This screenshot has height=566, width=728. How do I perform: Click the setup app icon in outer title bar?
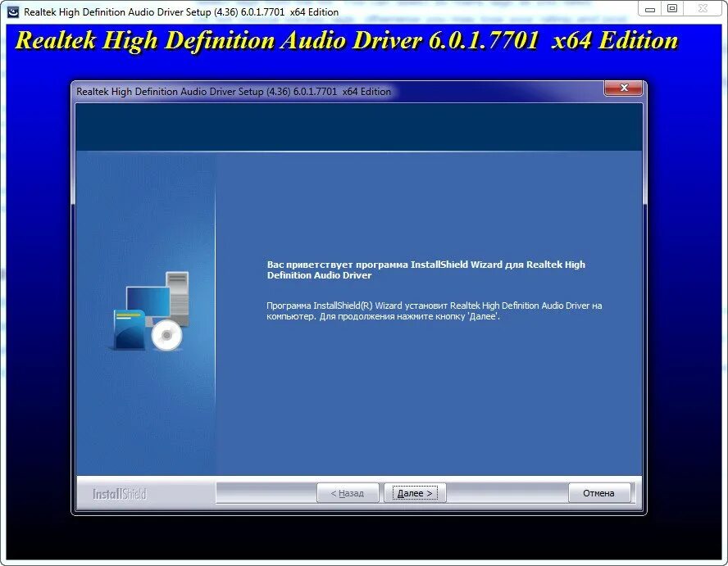12,11
